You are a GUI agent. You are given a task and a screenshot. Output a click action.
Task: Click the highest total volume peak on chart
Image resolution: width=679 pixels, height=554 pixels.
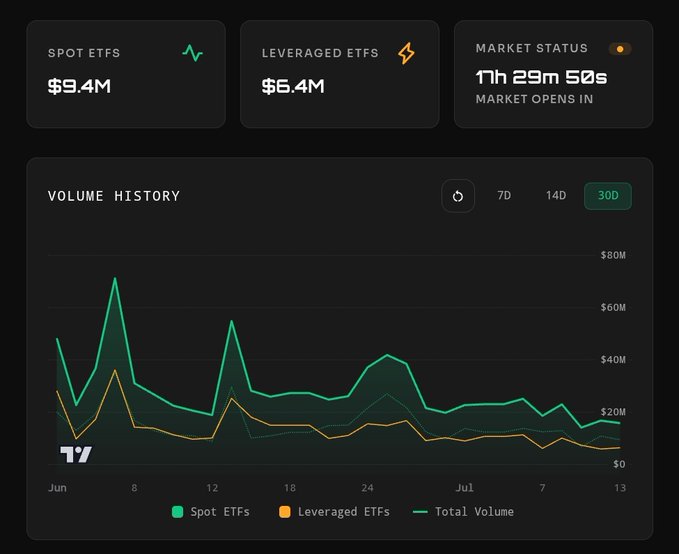(115, 279)
